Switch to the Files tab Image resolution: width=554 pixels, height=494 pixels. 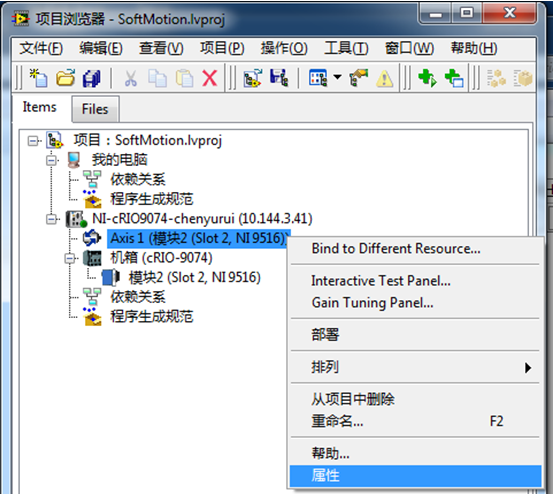point(95,109)
